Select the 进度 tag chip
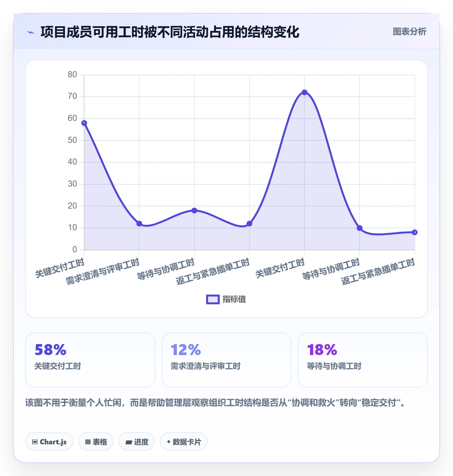The image size is (453, 476). pos(137,441)
